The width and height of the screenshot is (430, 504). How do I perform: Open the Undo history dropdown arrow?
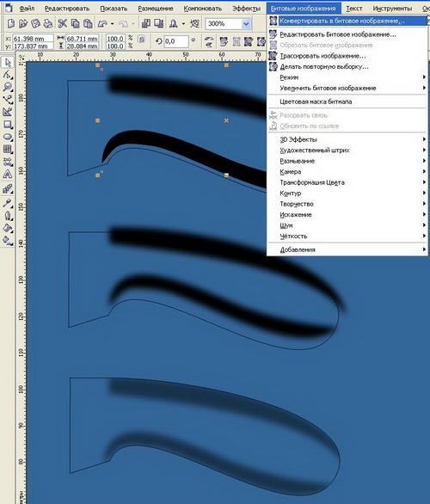point(112,24)
